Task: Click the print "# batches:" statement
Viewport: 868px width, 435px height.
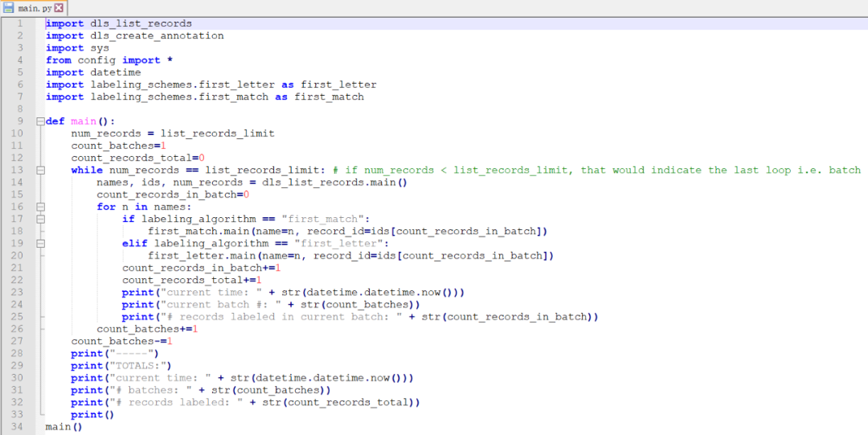Action: click(201, 390)
